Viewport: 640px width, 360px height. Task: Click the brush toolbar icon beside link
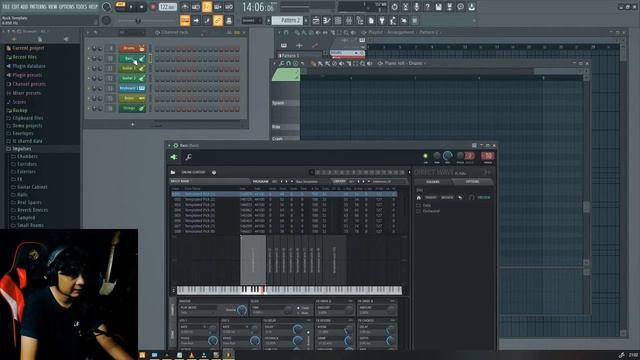[207, 20]
